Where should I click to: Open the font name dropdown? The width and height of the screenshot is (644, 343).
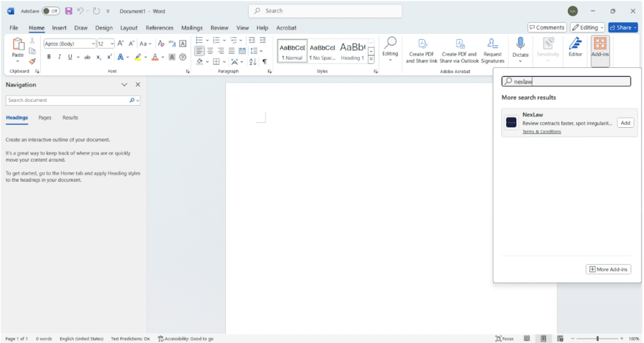[x=93, y=43]
